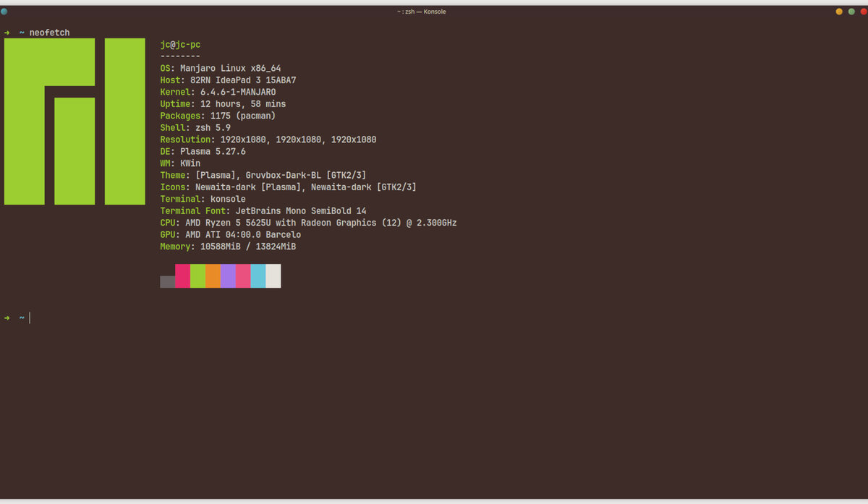Click the purple swatch in neofetch palette
The width and height of the screenshot is (868, 504).
228,276
